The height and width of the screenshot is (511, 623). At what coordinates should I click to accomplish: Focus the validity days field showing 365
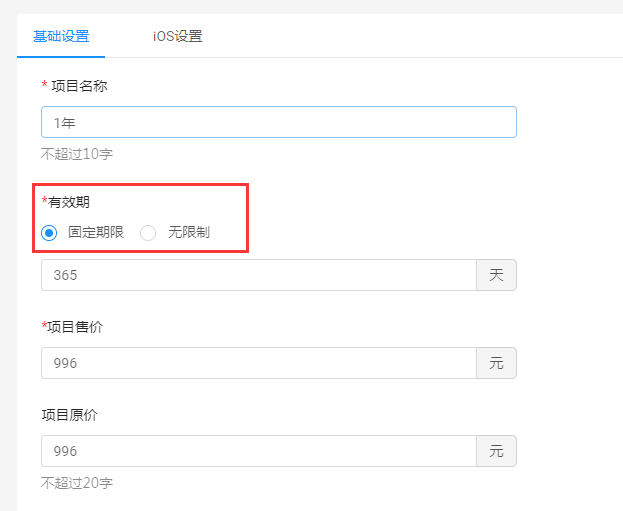click(x=259, y=275)
